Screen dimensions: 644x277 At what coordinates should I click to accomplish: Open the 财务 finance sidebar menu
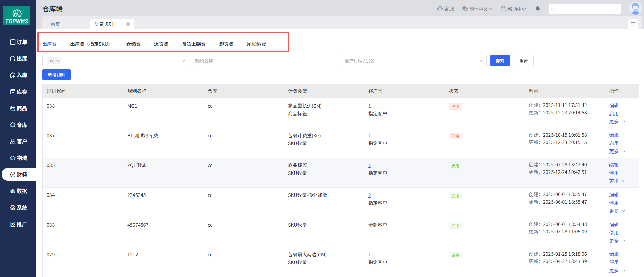click(19, 175)
